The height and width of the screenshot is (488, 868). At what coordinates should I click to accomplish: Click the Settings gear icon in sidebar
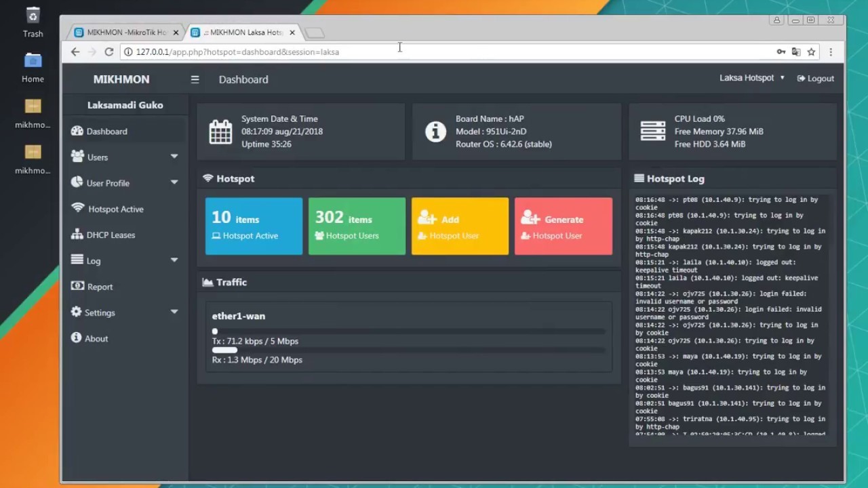click(x=76, y=312)
